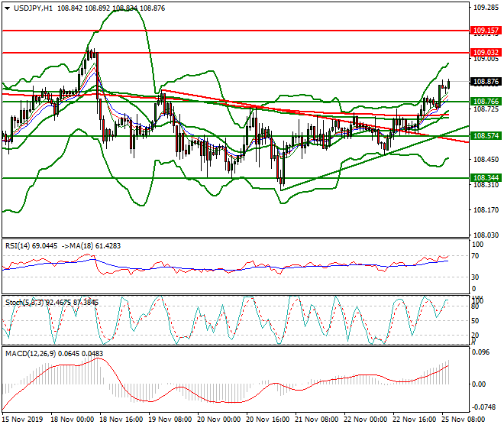Select the Stochastic scale value 50
Screen dimensions: 504x428
pyautogui.click(x=476, y=321)
